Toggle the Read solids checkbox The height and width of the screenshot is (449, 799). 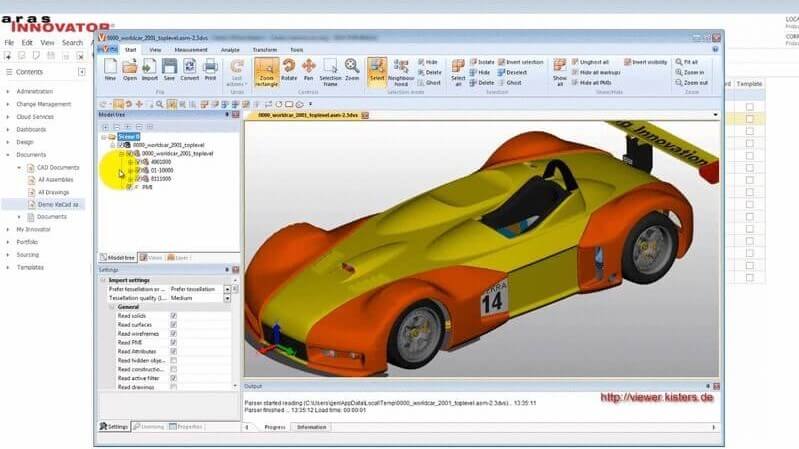[173, 316]
